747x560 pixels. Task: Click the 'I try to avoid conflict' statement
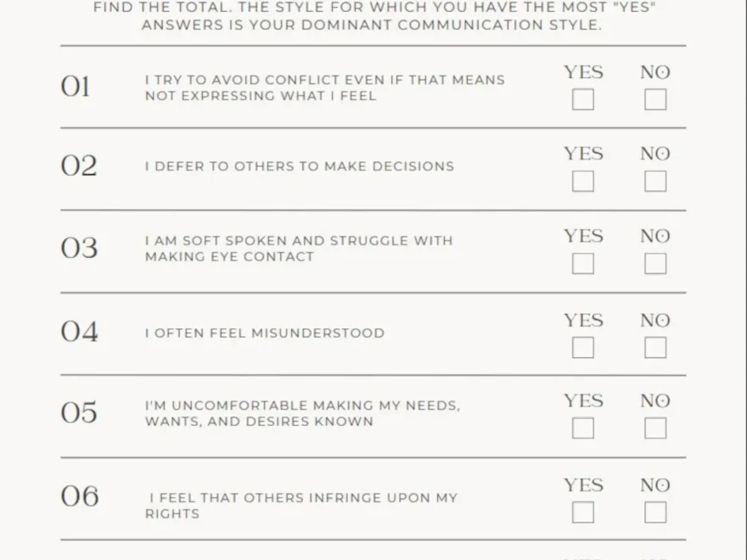(324, 87)
